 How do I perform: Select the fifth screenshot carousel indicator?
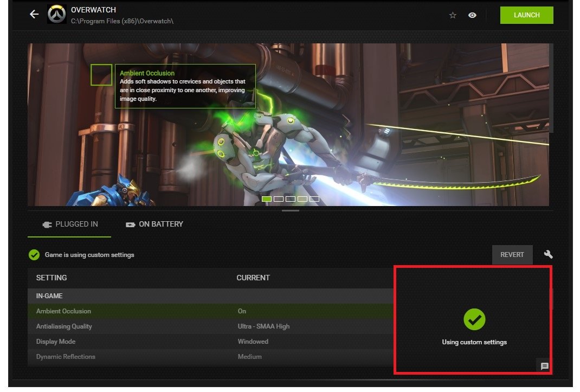tap(314, 199)
